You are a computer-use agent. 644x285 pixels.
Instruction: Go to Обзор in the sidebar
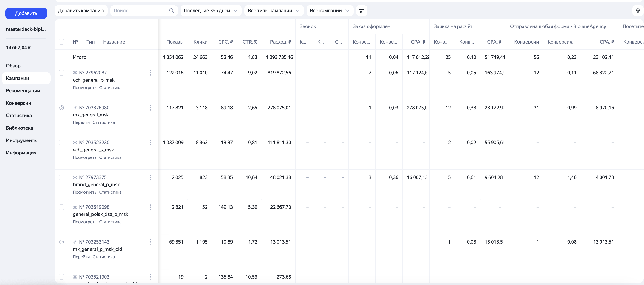(13, 66)
